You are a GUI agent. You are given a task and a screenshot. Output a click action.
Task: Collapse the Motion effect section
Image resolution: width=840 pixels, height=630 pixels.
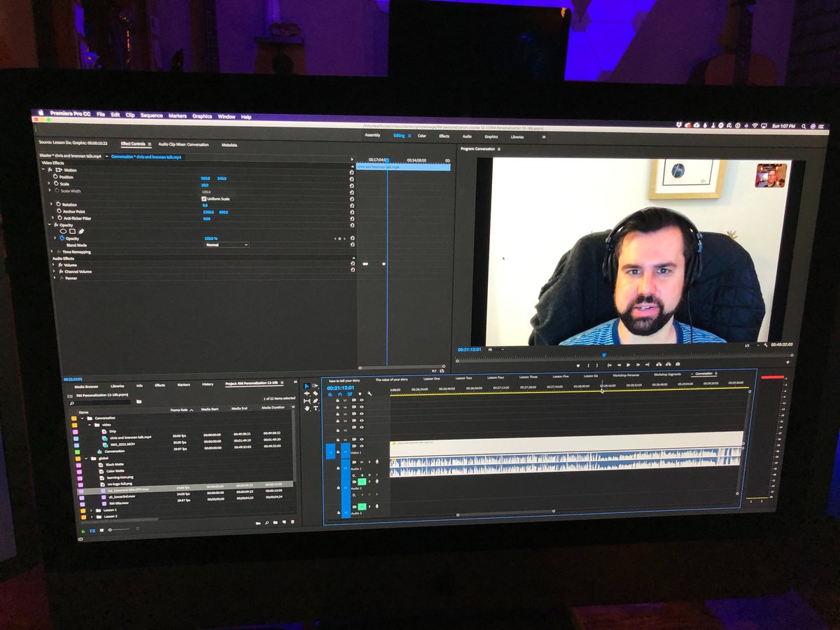(43, 169)
